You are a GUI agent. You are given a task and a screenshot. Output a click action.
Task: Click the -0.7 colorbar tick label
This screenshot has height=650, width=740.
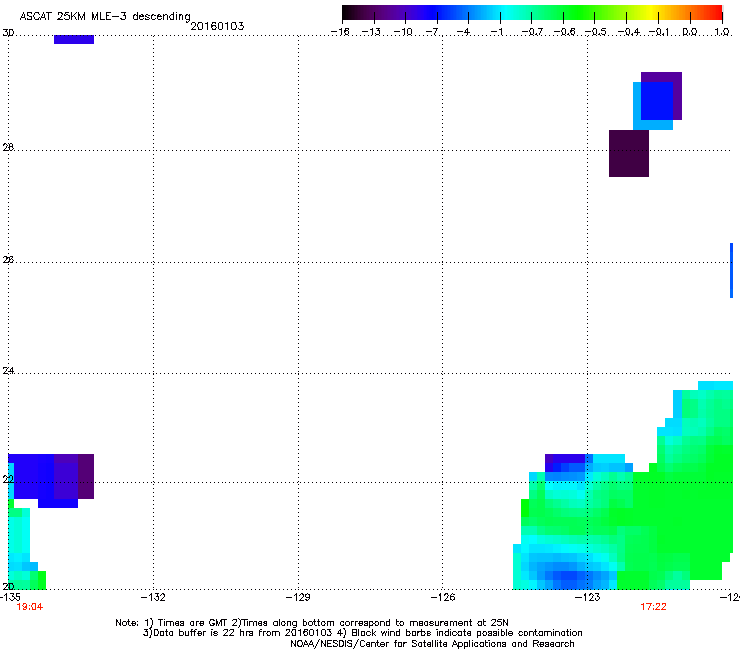[532, 32]
